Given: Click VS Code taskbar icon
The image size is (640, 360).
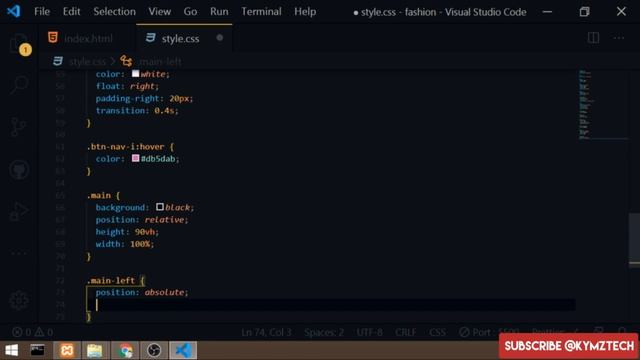Looking at the screenshot, I should click(183, 350).
